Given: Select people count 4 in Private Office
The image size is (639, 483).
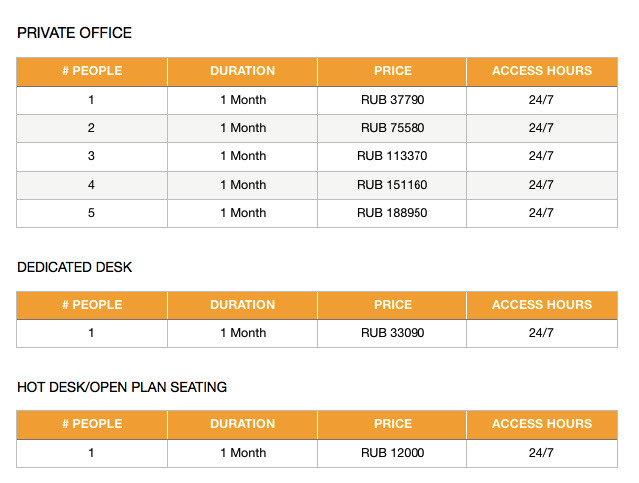Looking at the screenshot, I should click(x=91, y=185).
